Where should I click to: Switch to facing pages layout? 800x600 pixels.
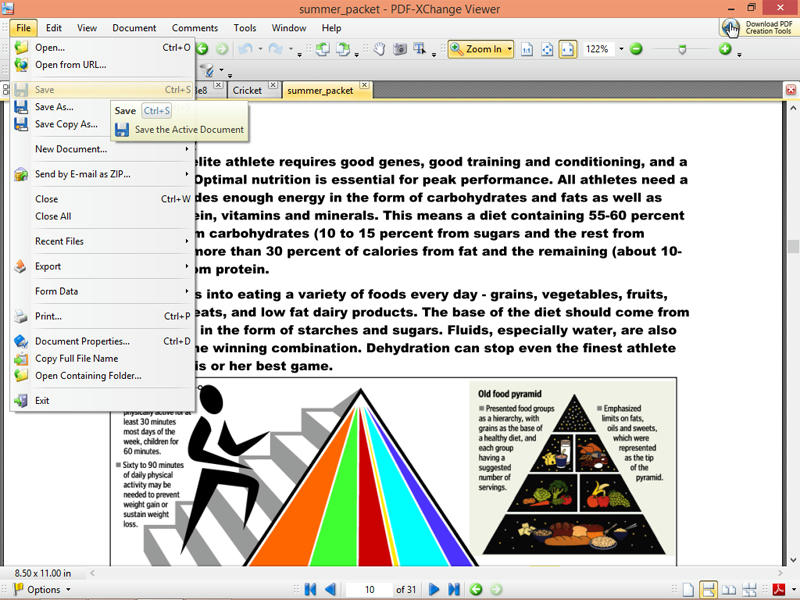pos(729,589)
